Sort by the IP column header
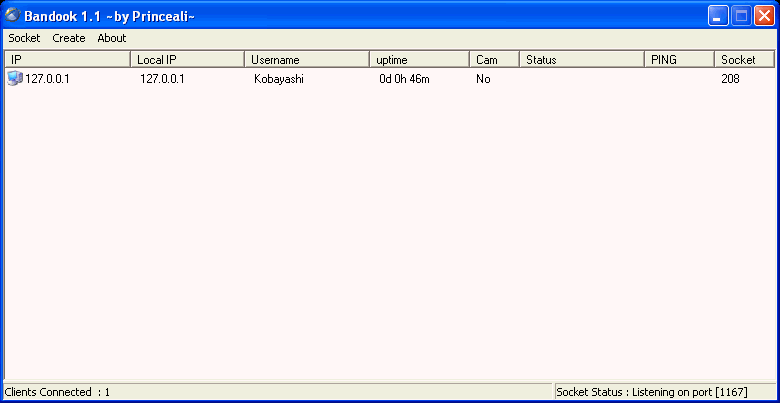 click(x=67, y=60)
